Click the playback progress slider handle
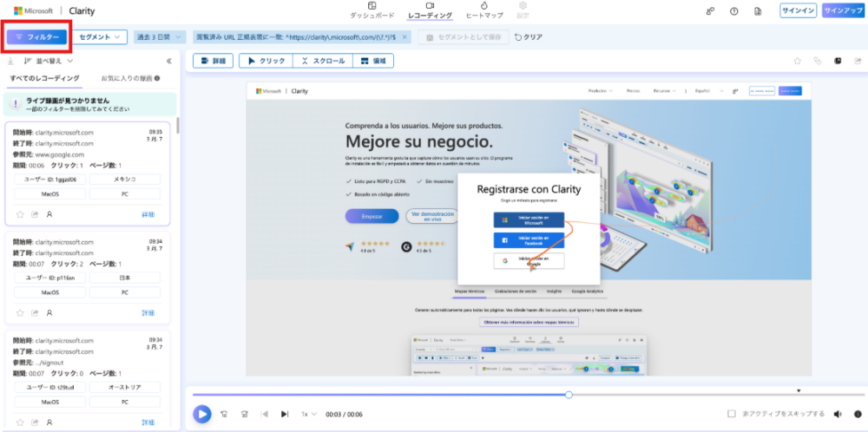The height and width of the screenshot is (432, 868). tap(569, 395)
